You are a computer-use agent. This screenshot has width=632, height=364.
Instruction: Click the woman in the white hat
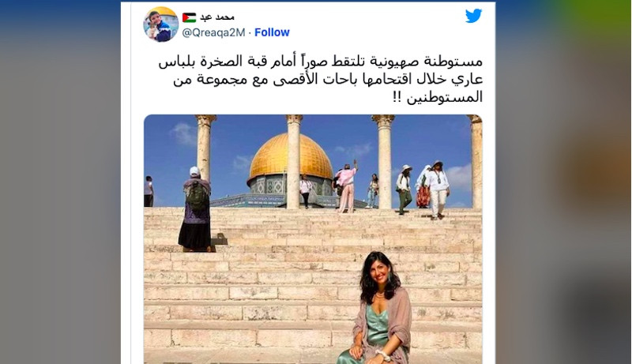(404, 189)
